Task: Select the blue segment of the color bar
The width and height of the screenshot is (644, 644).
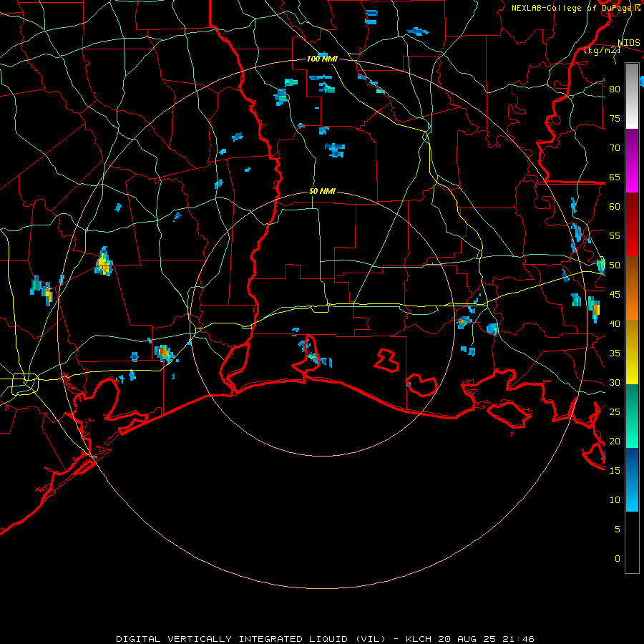Action: pyautogui.click(x=632, y=479)
